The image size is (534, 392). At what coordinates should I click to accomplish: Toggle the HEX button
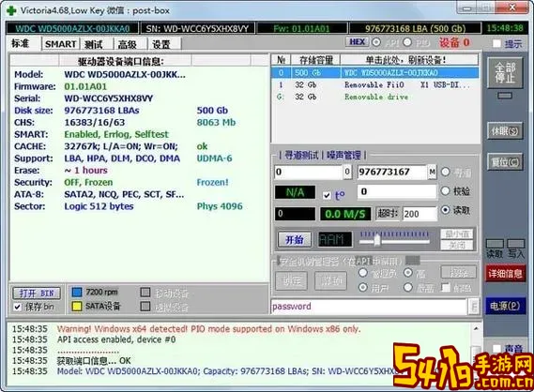358,42
